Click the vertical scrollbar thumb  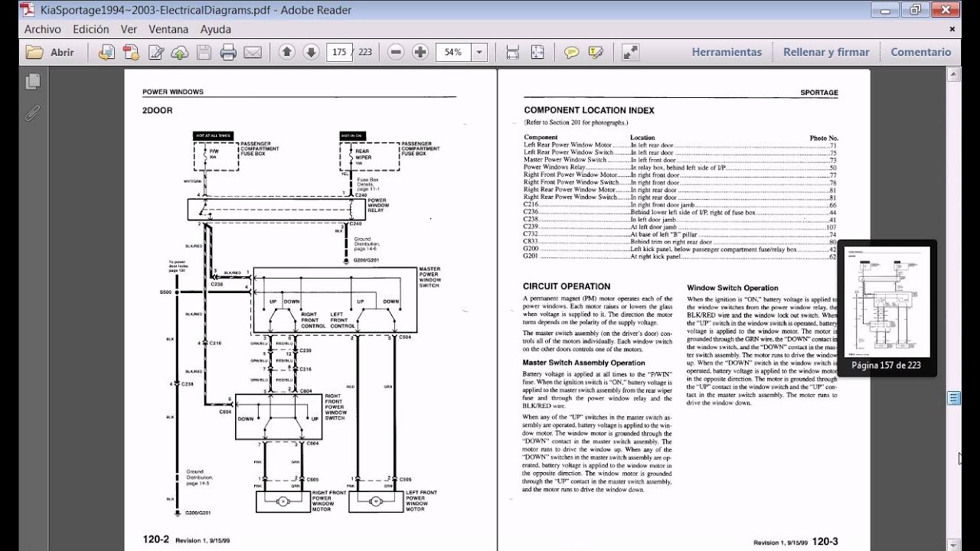click(954, 397)
